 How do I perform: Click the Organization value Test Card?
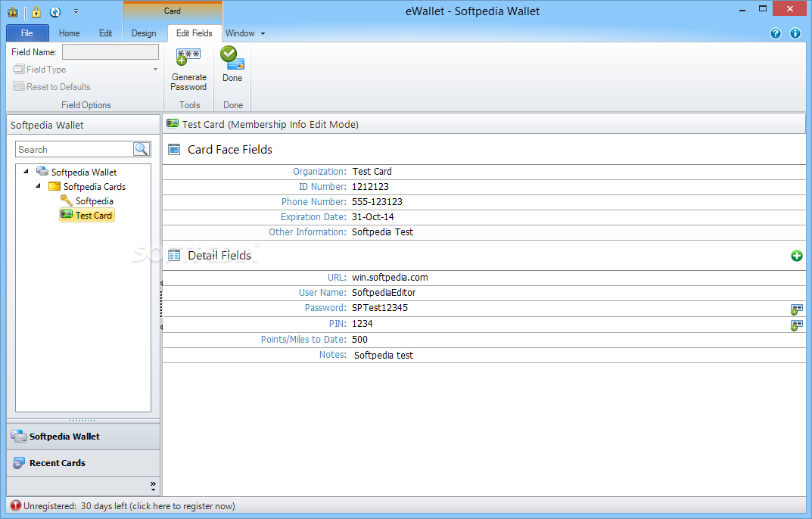click(372, 172)
